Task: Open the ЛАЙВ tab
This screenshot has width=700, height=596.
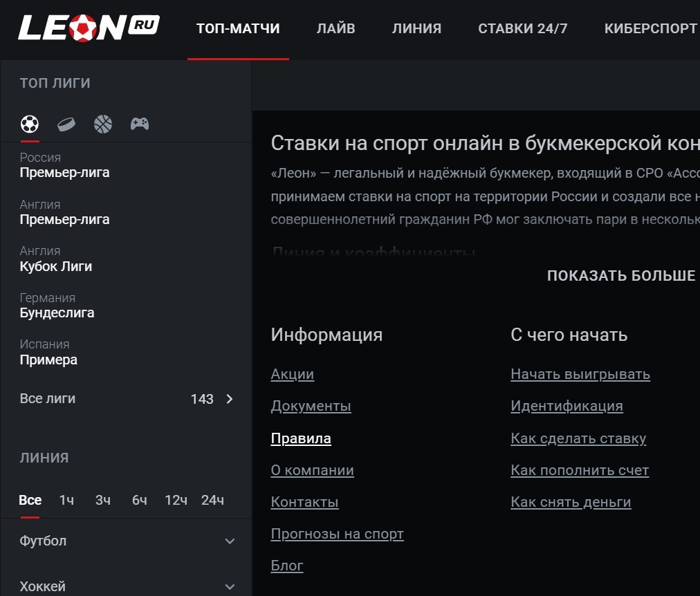Action: tap(335, 28)
